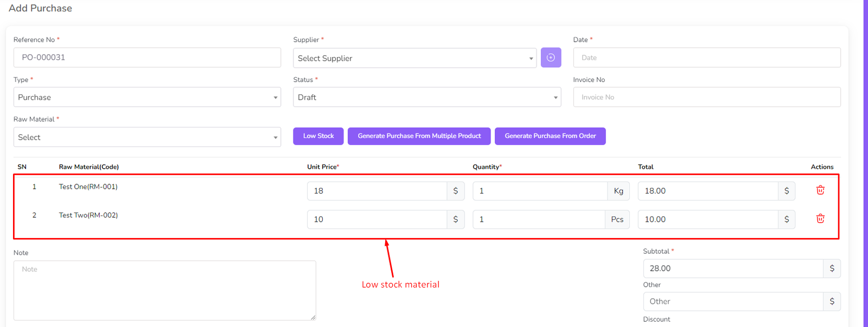The height and width of the screenshot is (327, 868).
Task: Click Generate Purchase From Multiple Product
Action: coord(419,136)
